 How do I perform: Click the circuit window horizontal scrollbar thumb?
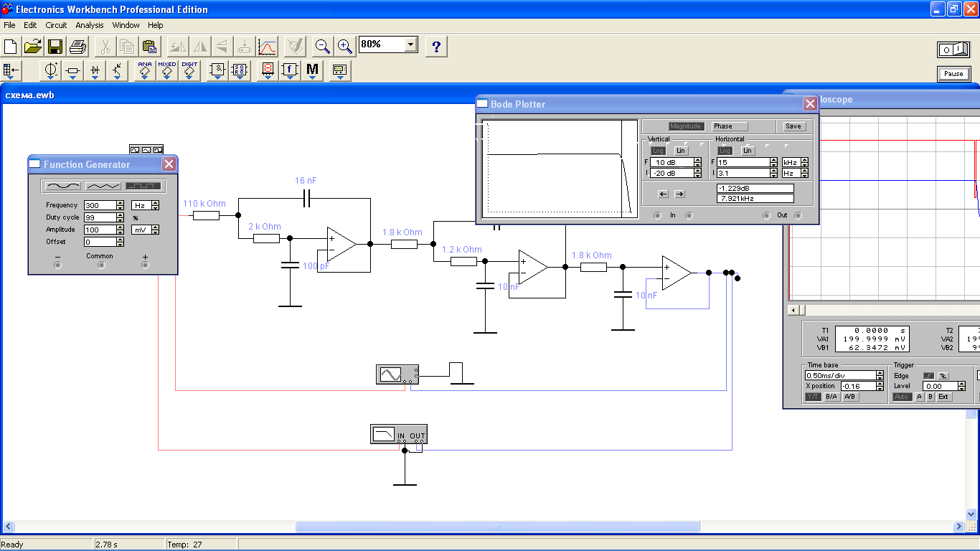(497, 527)
